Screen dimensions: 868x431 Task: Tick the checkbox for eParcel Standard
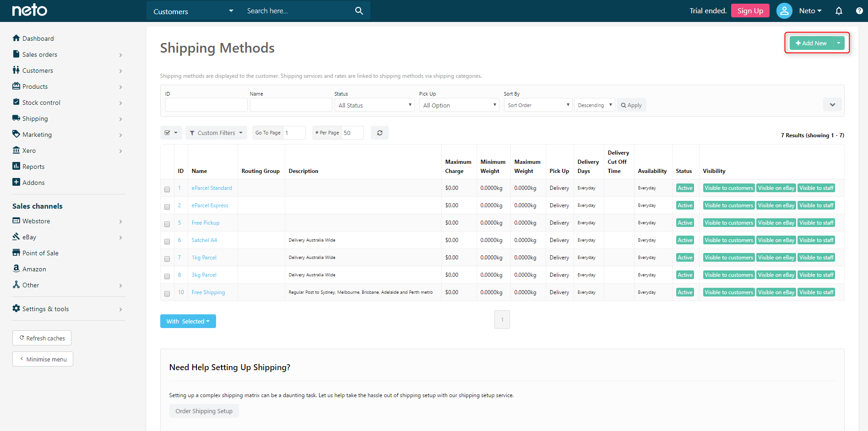pos(167,189)
